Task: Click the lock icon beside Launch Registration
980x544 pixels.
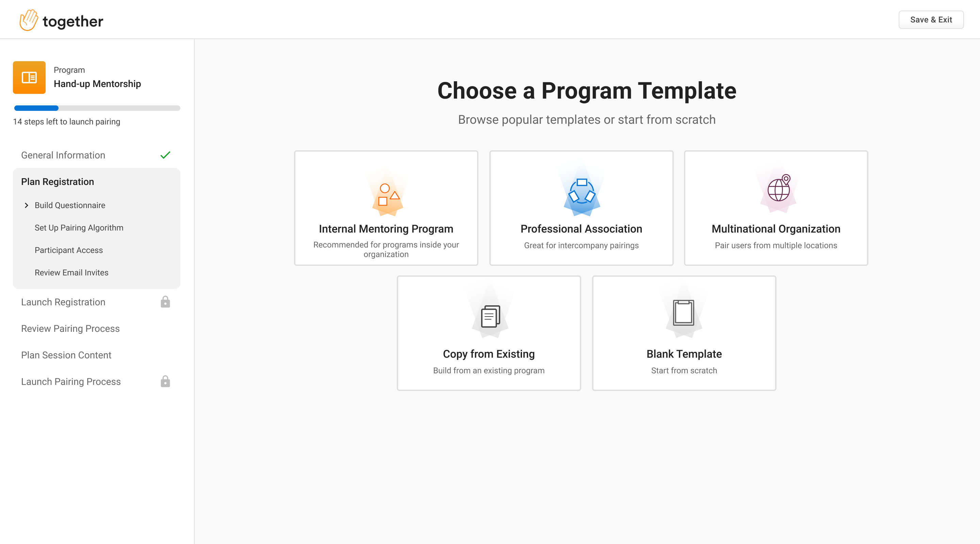Action: [x=165, y=302]
